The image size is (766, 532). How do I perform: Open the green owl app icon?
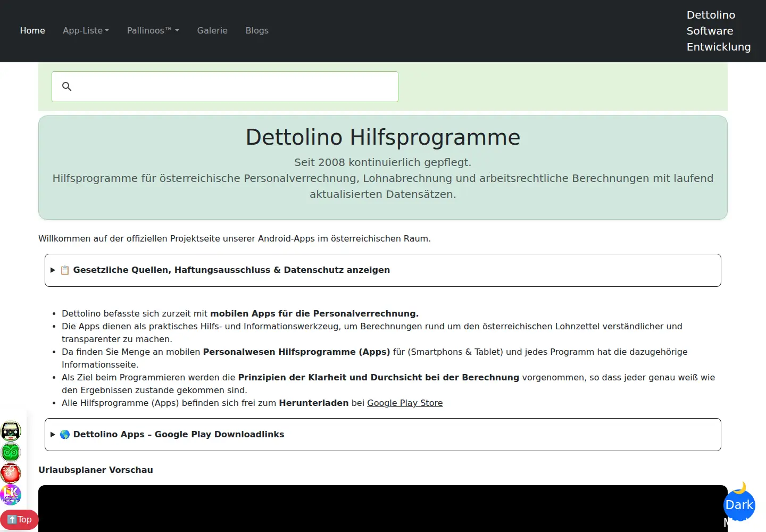(x=11, y=452)
